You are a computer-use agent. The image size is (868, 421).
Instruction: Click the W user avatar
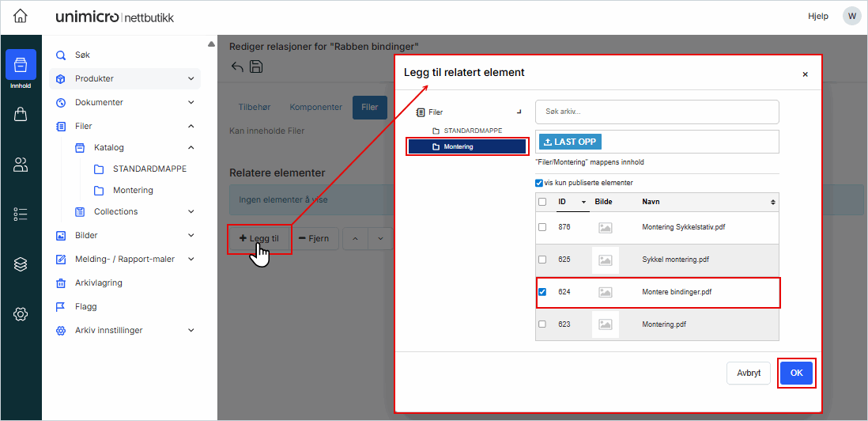[x=851, y=16]
